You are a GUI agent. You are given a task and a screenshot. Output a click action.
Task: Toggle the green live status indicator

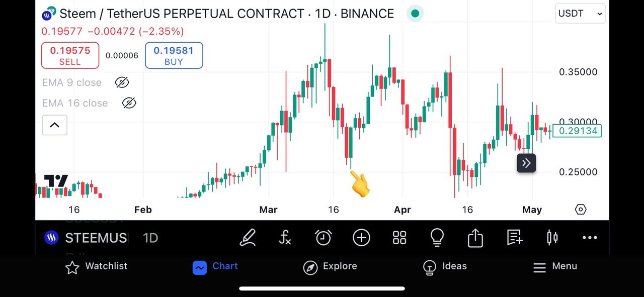[x=415, y=14]
